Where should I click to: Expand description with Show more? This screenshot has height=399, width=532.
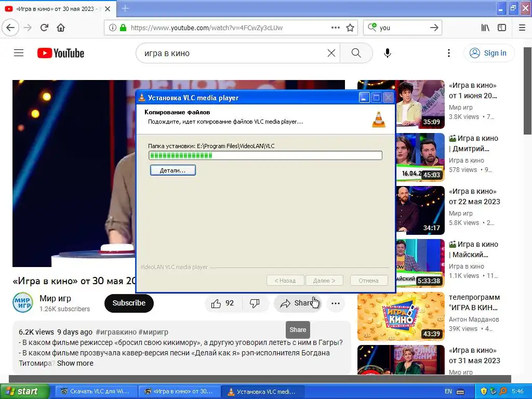pos(75,363)
